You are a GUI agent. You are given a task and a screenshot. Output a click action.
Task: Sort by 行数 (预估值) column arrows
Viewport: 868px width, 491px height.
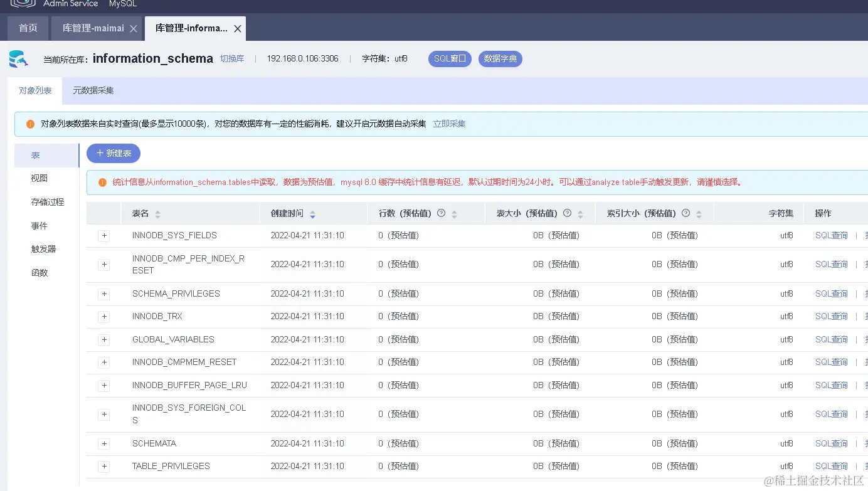pyautogui.click(x=455, y=214)
